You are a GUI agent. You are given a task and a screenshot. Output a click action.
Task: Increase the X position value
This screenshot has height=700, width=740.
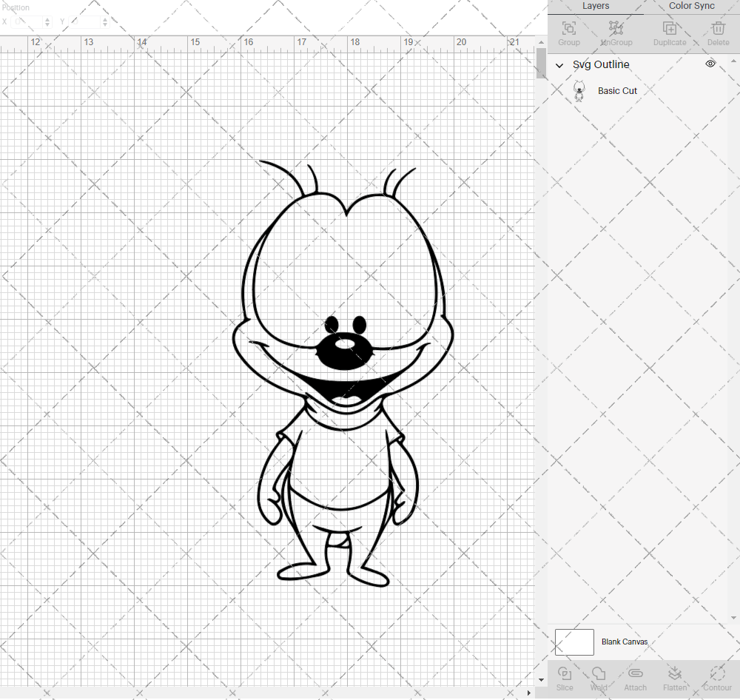pyautogui.click(x=46, y=18)
